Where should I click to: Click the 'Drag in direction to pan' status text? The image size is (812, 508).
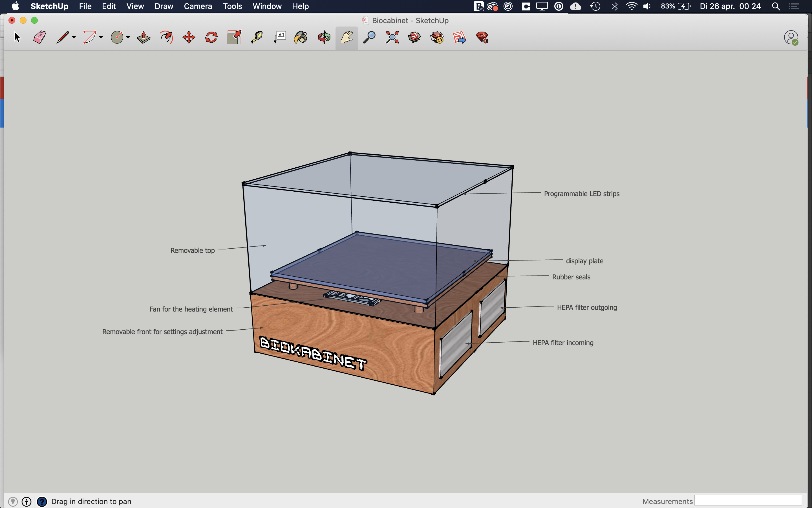(91, 502)
